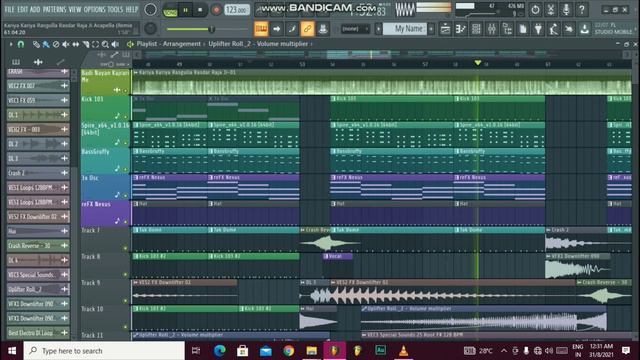
Task: Click the microphone recording icon
Action: pos(566,9)
